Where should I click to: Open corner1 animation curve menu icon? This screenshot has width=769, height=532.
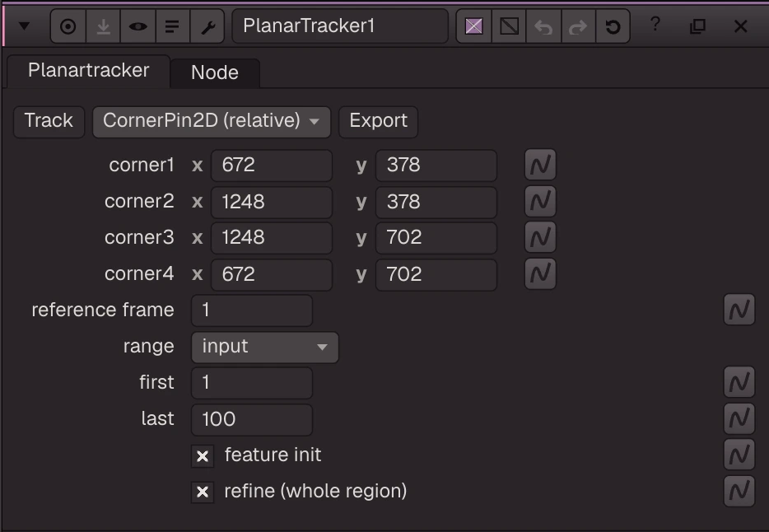coord(540,166)
